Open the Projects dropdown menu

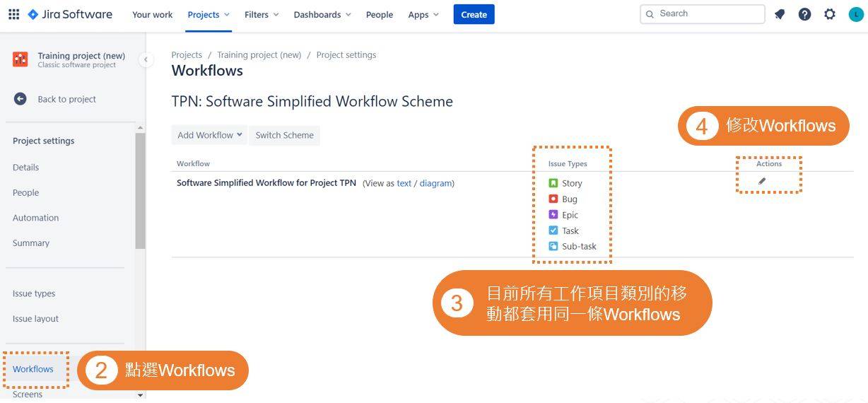209,15
